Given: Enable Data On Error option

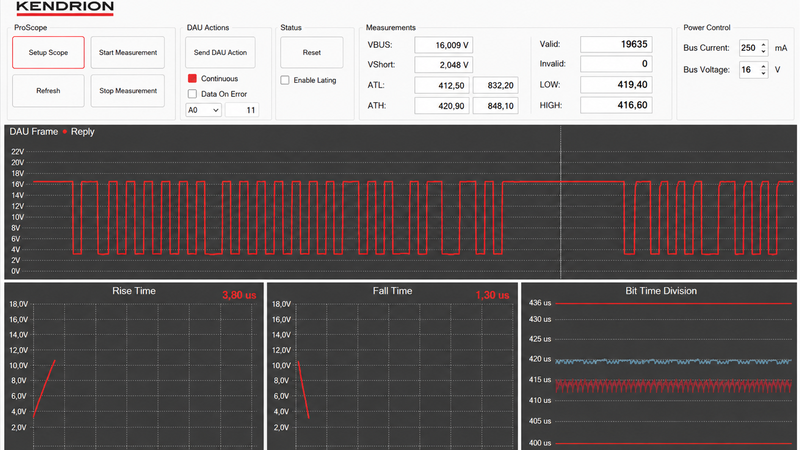Looking at the screenshot, I should pos(192,94).
